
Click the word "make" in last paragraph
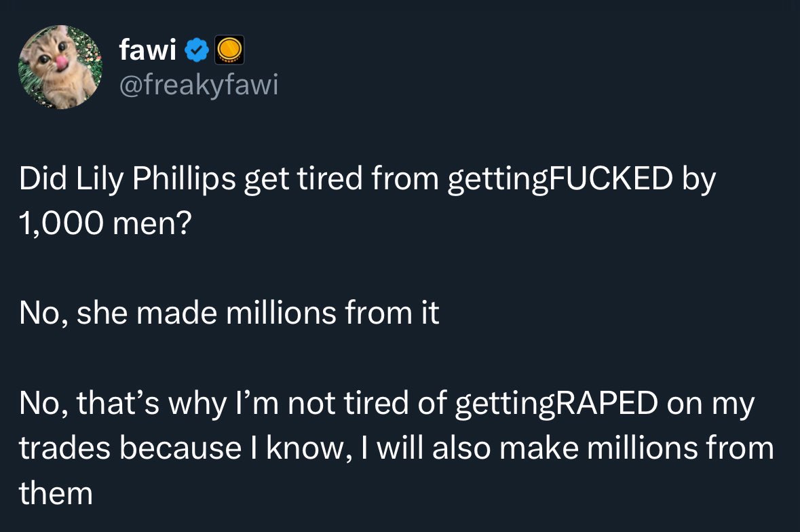click(x=539, y=448)
